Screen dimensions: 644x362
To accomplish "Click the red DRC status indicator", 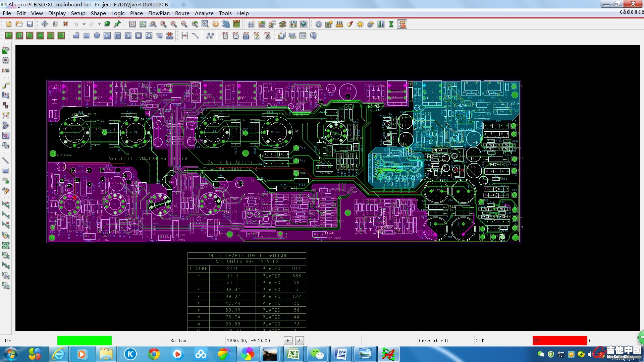I will coord(559,341).
